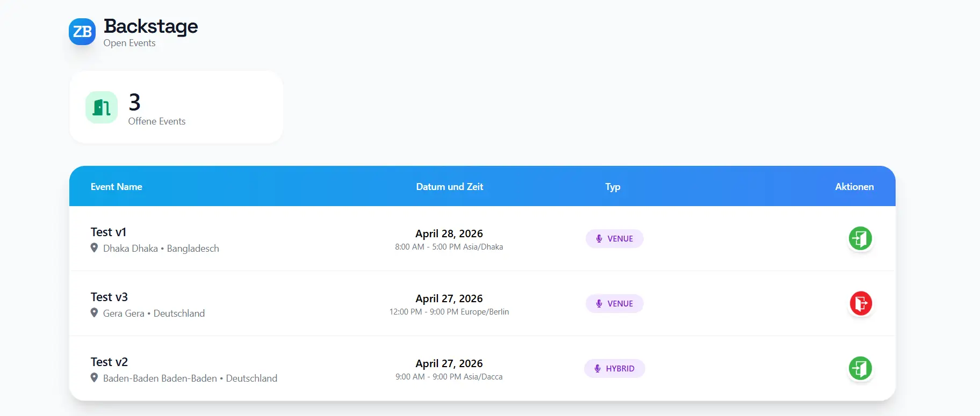Open the Test v3 event name

(109, 297)
